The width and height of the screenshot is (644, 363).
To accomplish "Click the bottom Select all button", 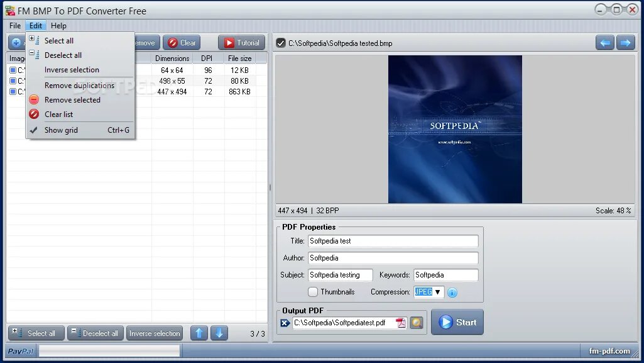I will [x=36, y=333].
